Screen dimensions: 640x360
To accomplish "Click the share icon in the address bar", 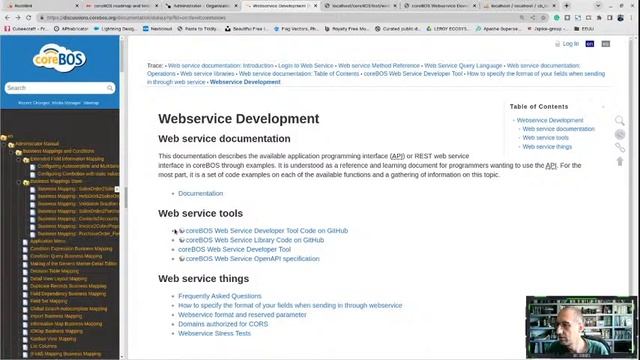I will tap(533, 18).
